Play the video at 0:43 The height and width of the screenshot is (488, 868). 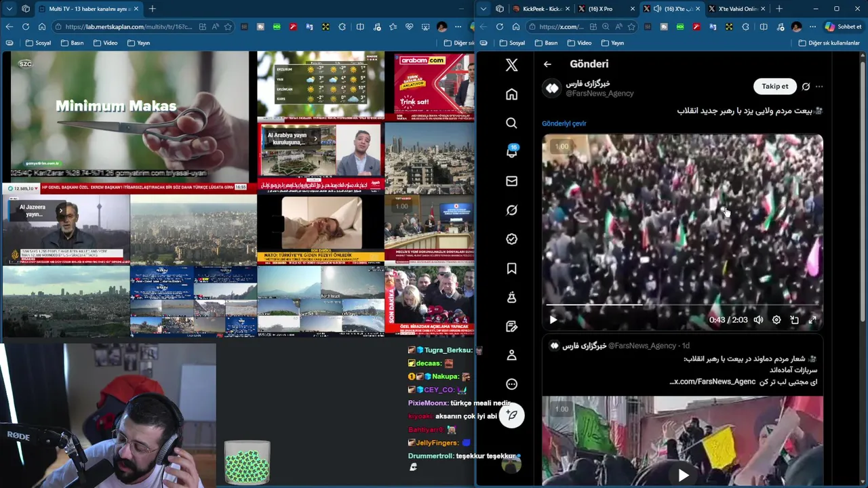553,320
